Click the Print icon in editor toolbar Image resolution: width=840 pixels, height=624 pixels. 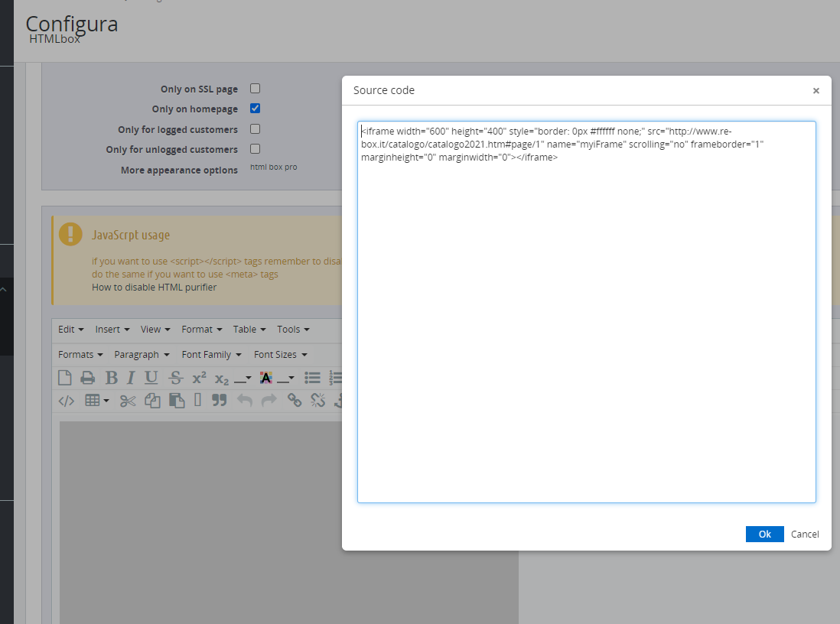[x=87, y=379]
